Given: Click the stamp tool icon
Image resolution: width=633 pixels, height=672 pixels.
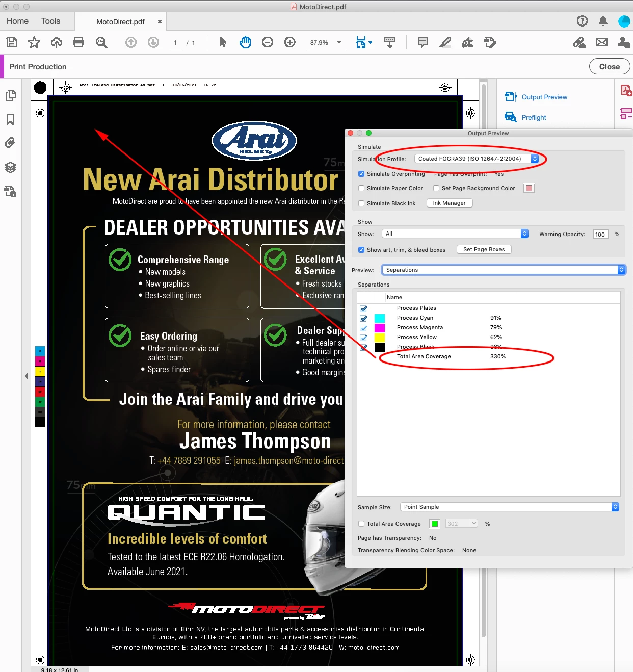Looking at the screenshot, I should click(490, 42).
